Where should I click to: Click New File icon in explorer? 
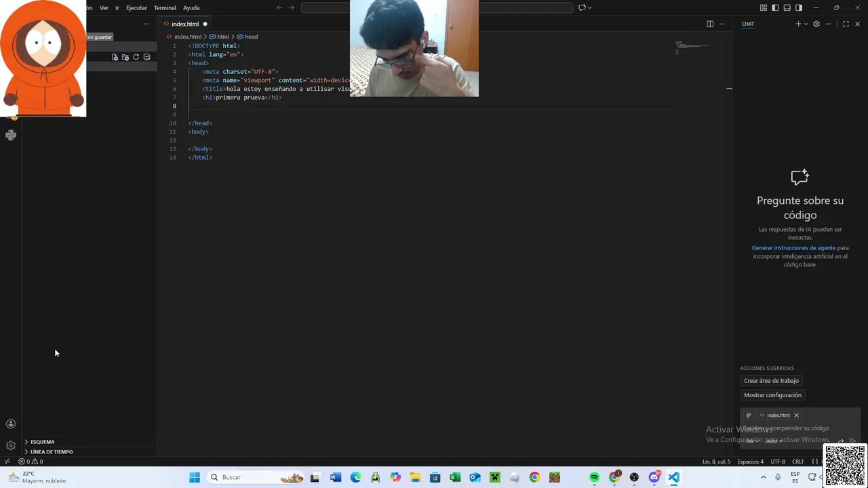pos(115,57)
